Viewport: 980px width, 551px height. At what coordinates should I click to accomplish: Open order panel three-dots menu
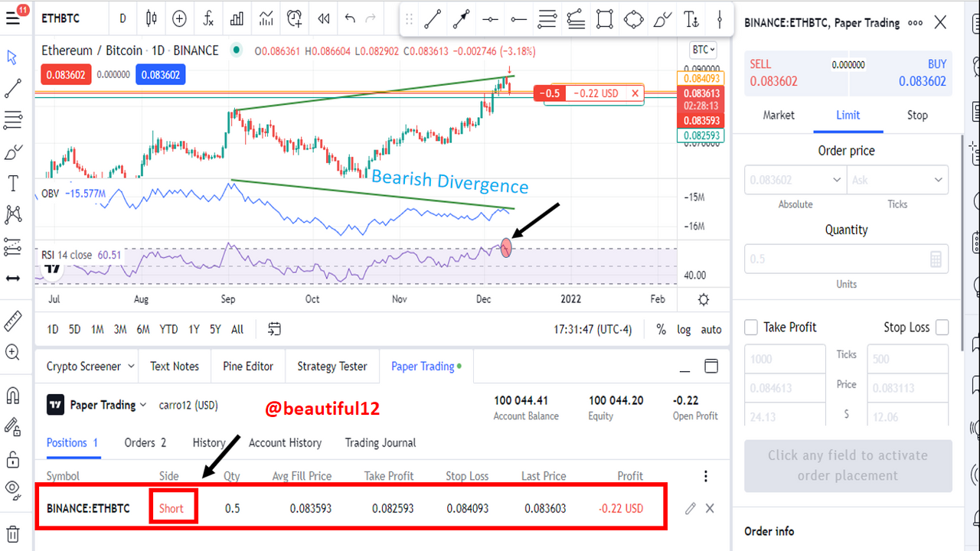click(915, 23)
